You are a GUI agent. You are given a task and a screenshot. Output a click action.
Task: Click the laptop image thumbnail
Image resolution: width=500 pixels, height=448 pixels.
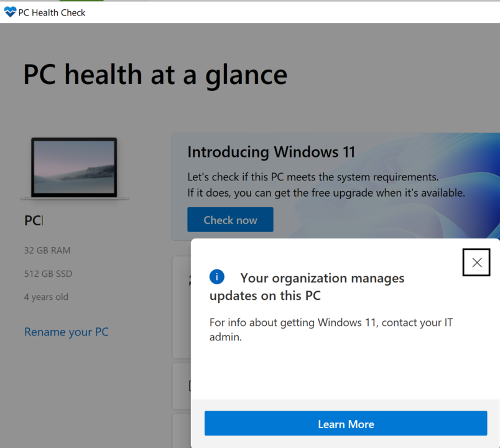pos(74,168)
